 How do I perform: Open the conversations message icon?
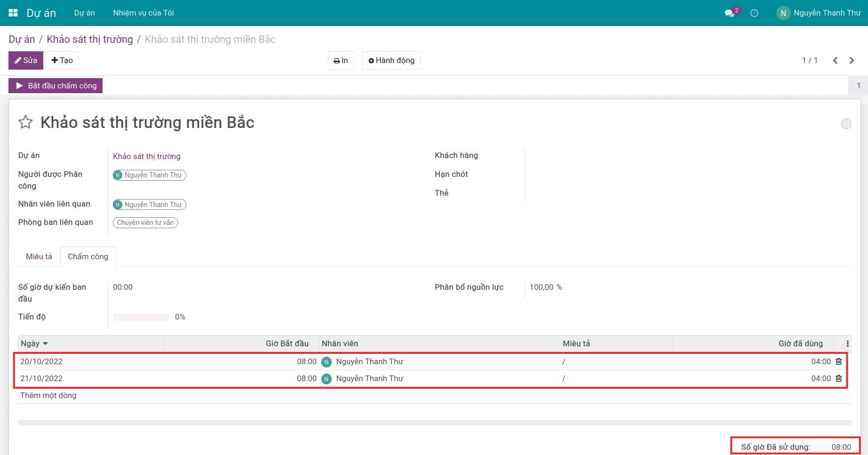[x=730, y=13]
